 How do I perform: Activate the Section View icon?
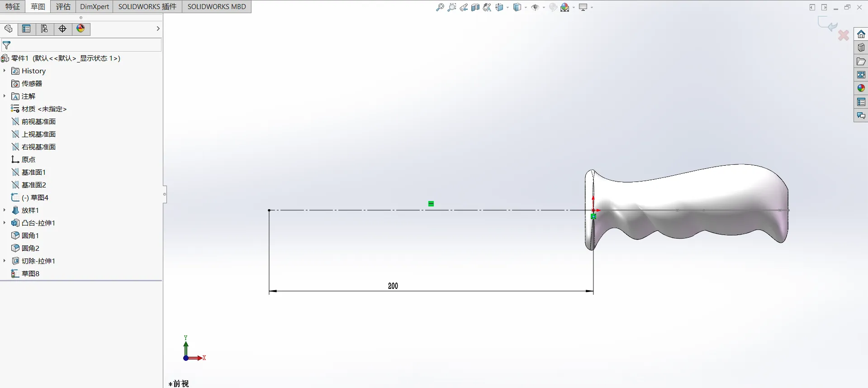475,7
